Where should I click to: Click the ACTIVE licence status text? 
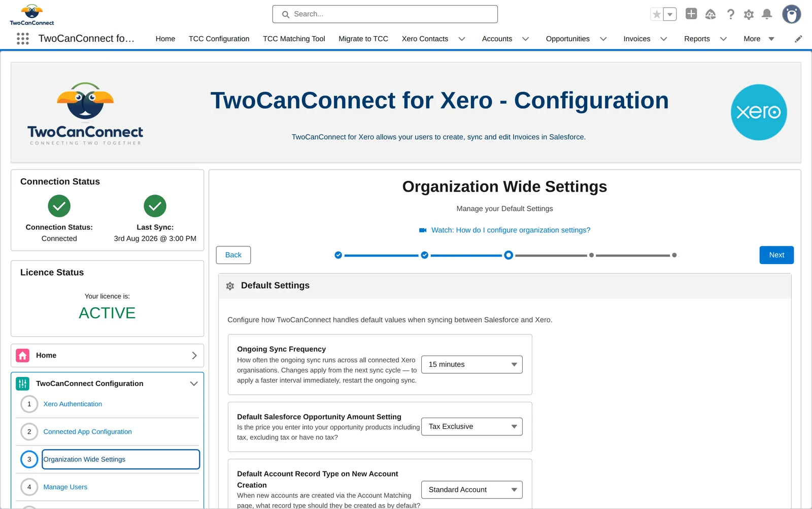[107, 313]
